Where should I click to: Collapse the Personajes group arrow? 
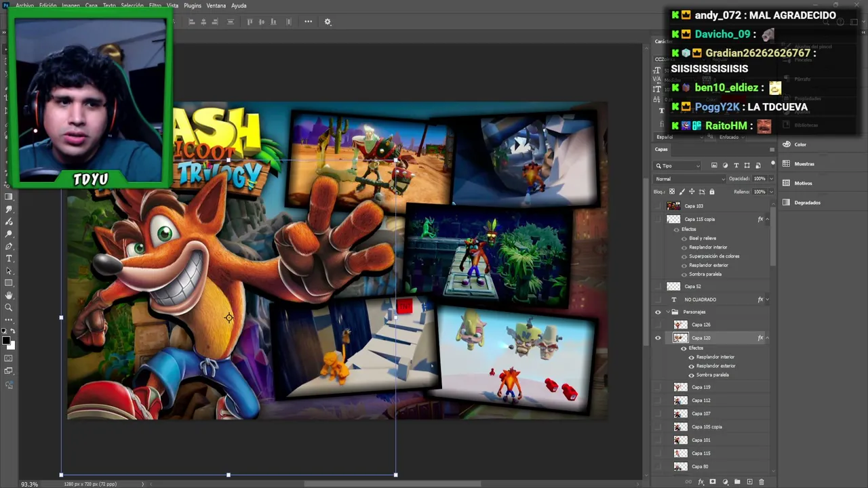coord(667,312)
